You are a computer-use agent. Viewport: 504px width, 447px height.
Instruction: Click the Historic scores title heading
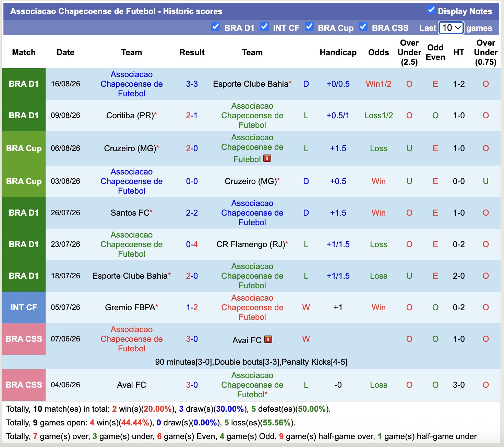click(116, 11)
